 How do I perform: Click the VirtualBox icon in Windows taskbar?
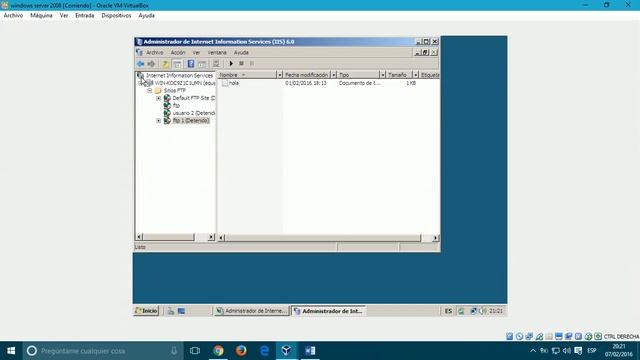[x=287, y=351]
